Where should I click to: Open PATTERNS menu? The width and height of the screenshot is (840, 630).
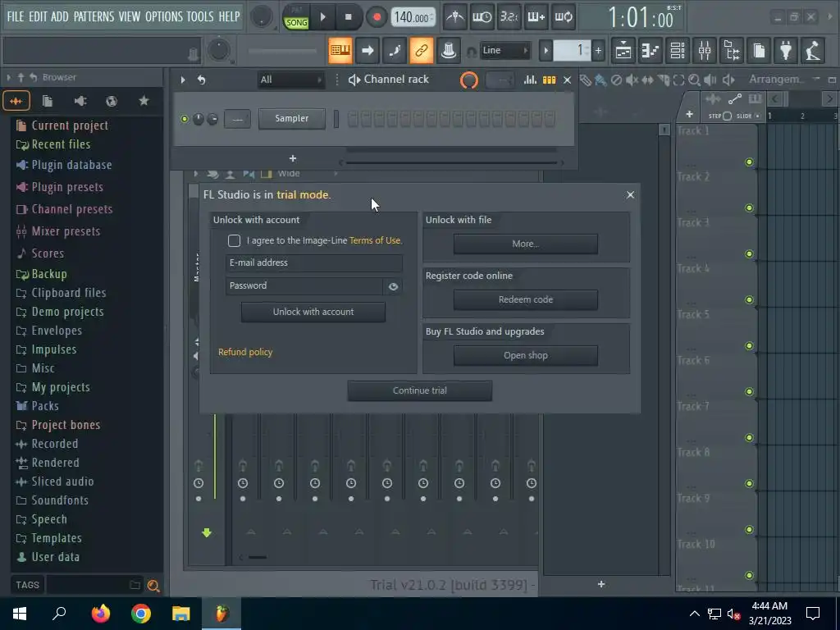94,16
